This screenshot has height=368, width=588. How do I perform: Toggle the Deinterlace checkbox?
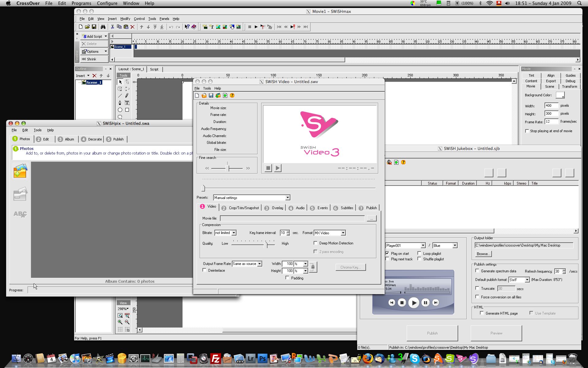coord(204,270)
